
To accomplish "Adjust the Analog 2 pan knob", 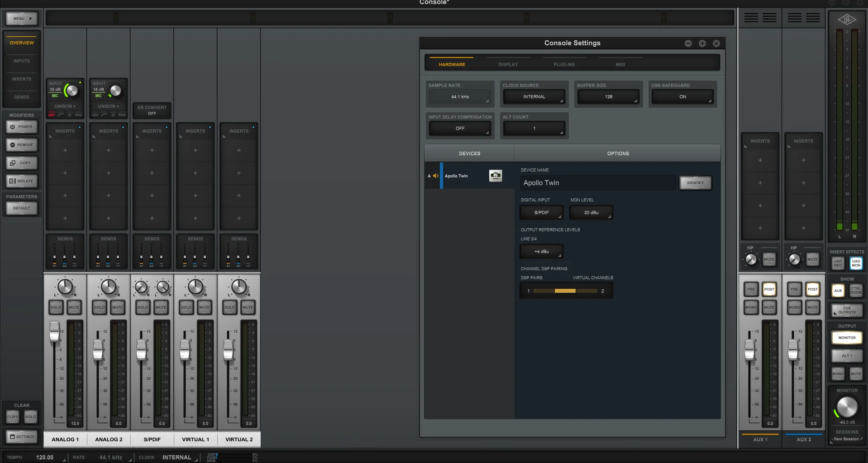I will coord(109,286).
